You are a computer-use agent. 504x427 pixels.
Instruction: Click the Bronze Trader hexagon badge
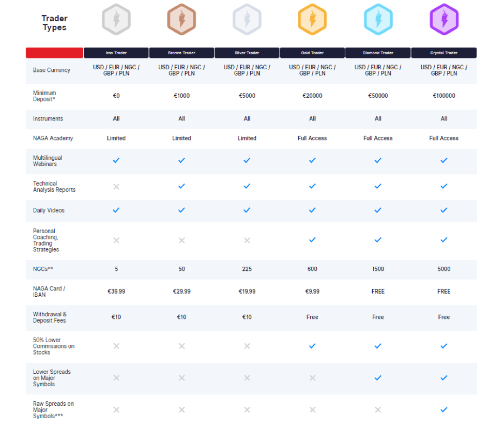(181, 19)
